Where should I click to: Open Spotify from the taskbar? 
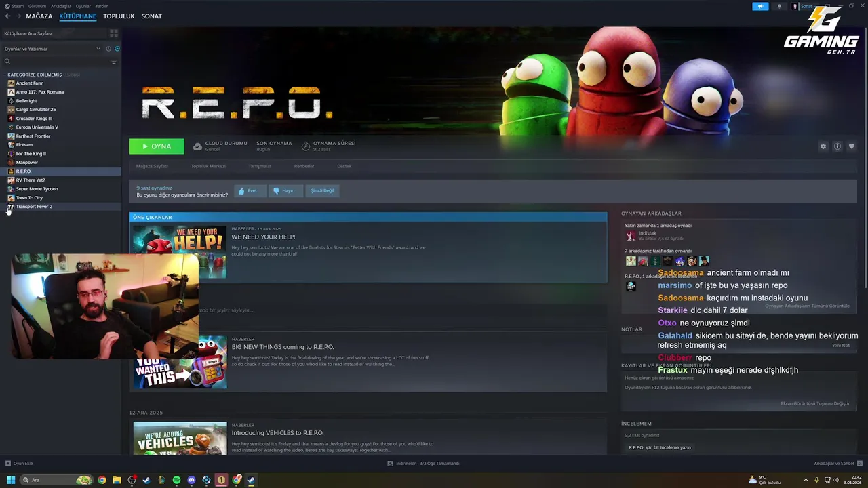(176, 480)
